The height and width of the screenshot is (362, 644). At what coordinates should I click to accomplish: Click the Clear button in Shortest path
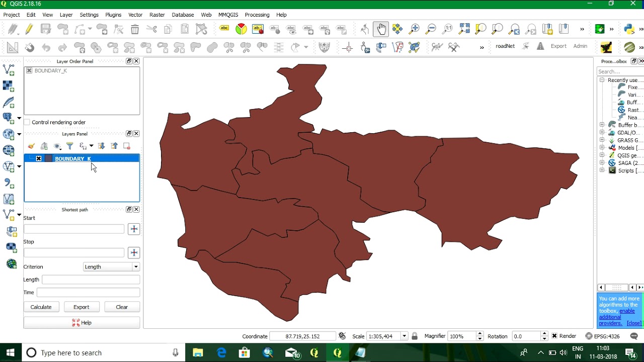122,307
